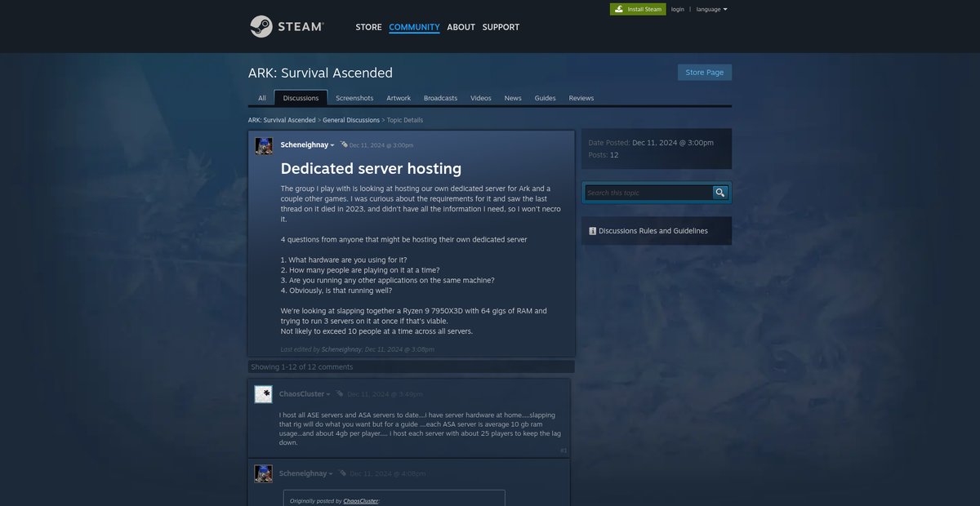Click the Scheneighnay avatar on the 4:08pm reply

[264, 473]
